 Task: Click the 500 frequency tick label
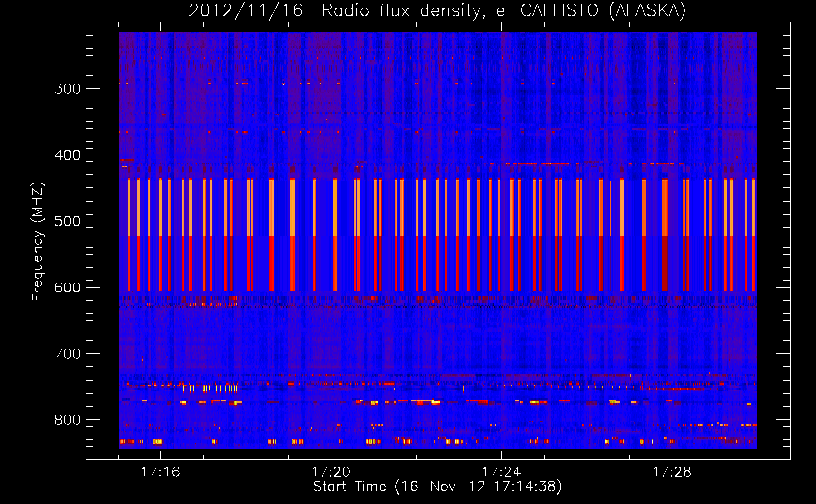click(68, 221)
